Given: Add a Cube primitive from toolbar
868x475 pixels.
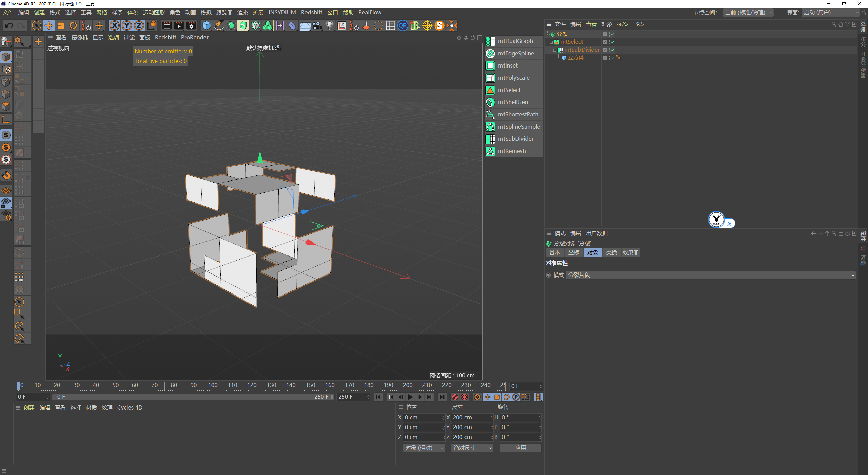Looking at the screenshot, I should [x=206, y=25].
